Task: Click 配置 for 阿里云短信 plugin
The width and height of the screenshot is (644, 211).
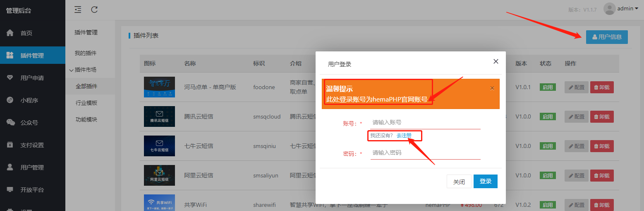Action: [x=577, y=175]
